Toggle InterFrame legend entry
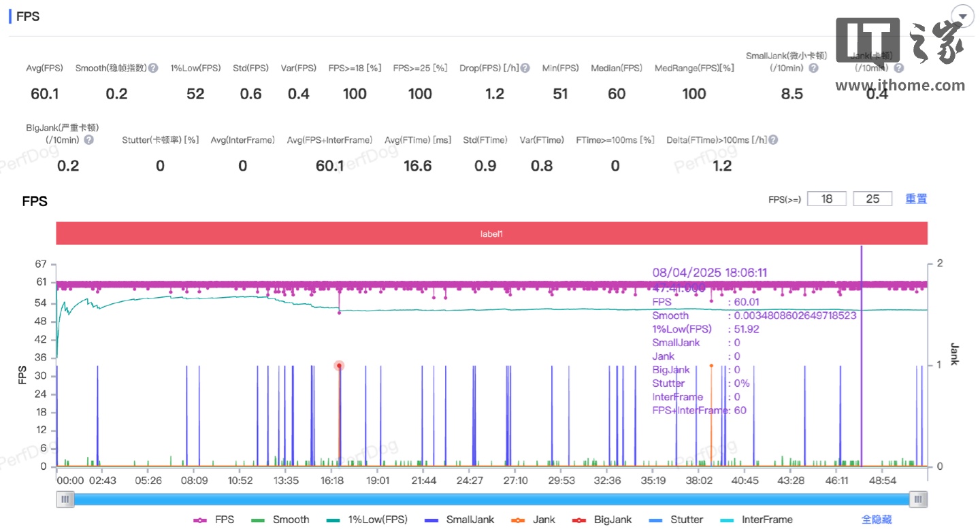 point(756,519)
